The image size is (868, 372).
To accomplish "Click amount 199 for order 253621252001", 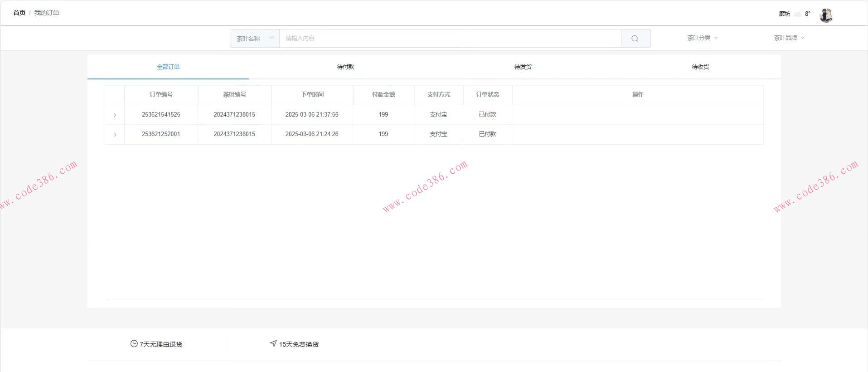I will coord(383,134).
